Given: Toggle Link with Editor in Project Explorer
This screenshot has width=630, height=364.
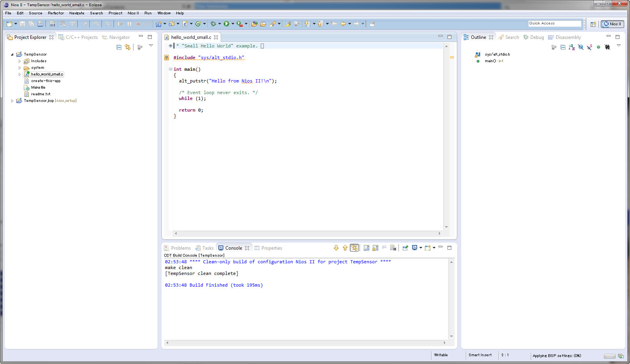Looking at the screenshot, I should click(x=128, y=47).
